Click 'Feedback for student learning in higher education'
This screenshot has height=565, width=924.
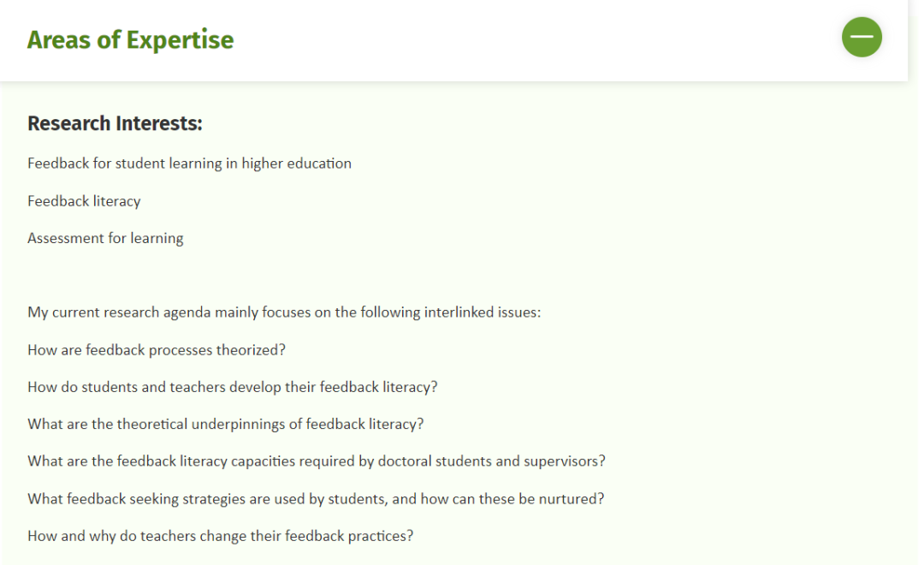pyautogui.click(x=189, y=164)
